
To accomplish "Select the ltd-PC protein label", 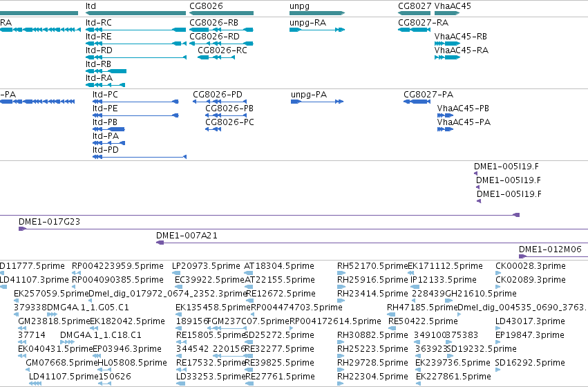I will pyautogui.click(x=105, y=95).
